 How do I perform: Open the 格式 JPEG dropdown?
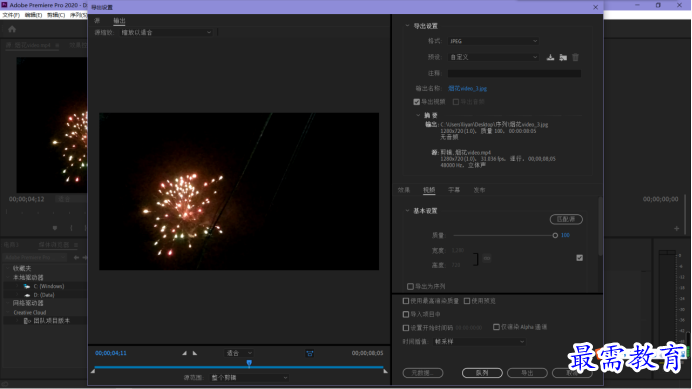pyautogui.click(x=493, y=41)
